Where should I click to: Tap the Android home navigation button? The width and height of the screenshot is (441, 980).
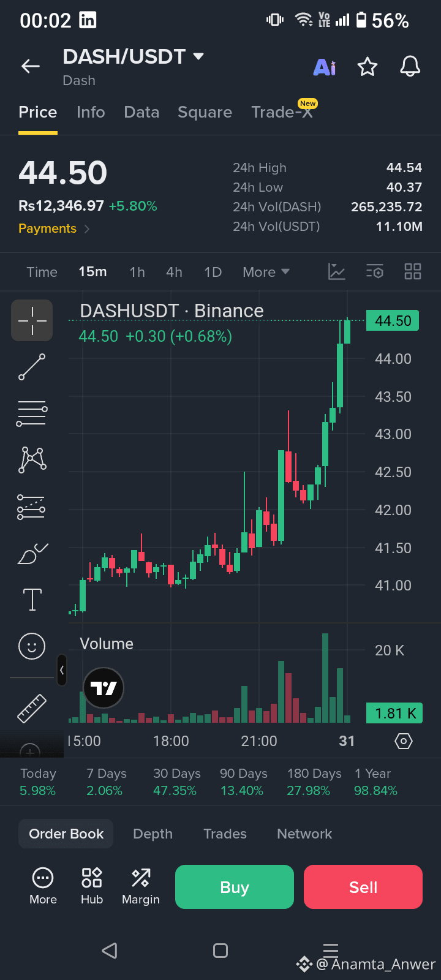221,951
